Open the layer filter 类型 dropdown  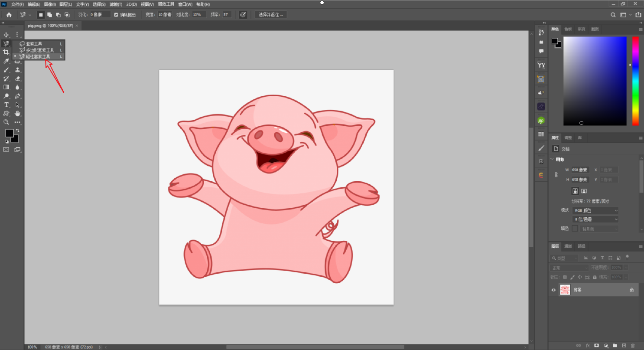(564, 258)
